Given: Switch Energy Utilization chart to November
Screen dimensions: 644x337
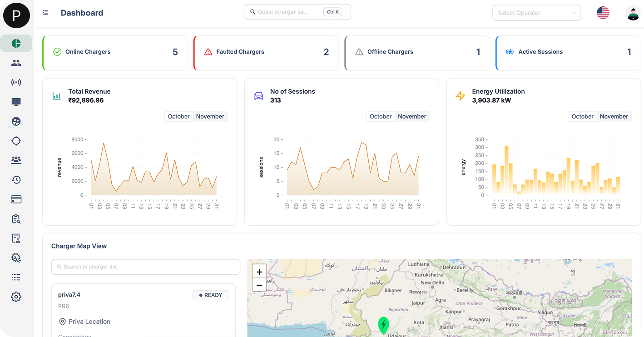Looking at the screenshot, I should tap(614, 116).
